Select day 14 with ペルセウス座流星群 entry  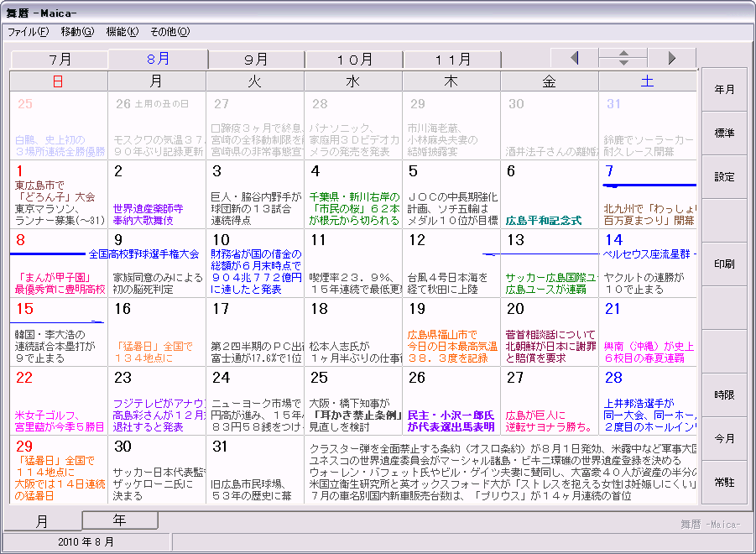coord(648,264)
